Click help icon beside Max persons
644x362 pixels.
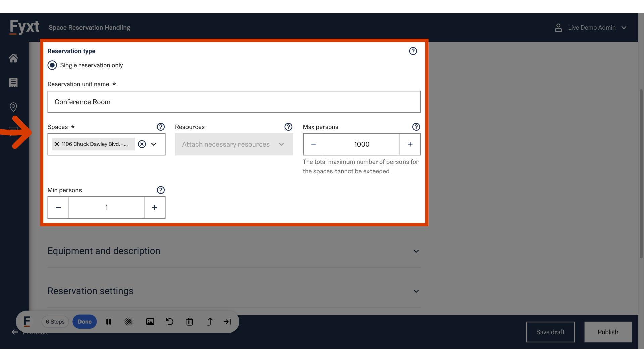pyautogui.click(x=416, y=127)
